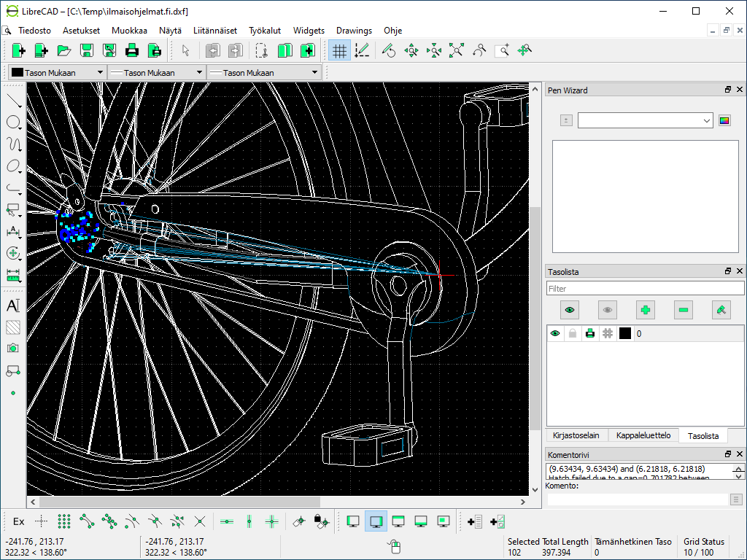
Task: Open the line type Tason Mukaan dropdown
Action: point(265,72)
